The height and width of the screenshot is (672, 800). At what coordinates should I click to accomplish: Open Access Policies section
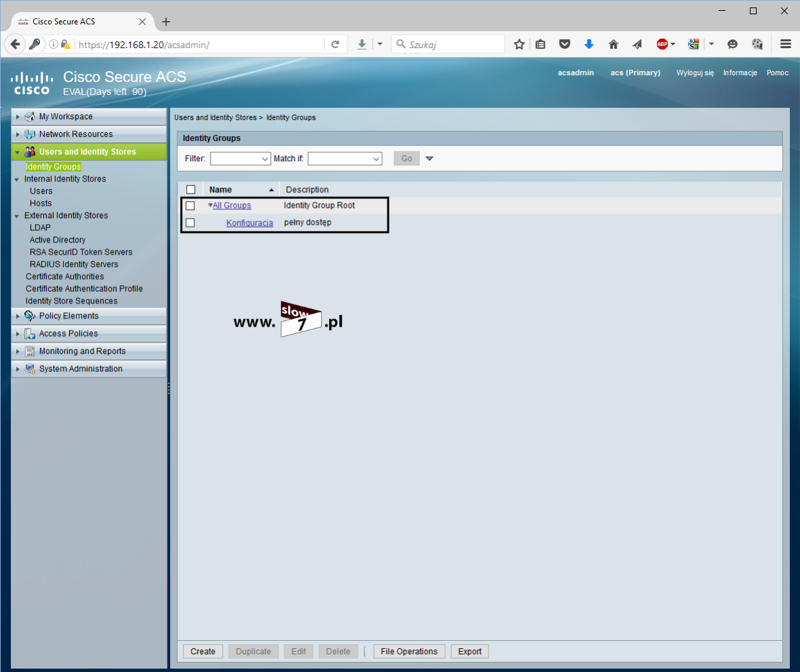pyautogui.click(x=89, y=334)
